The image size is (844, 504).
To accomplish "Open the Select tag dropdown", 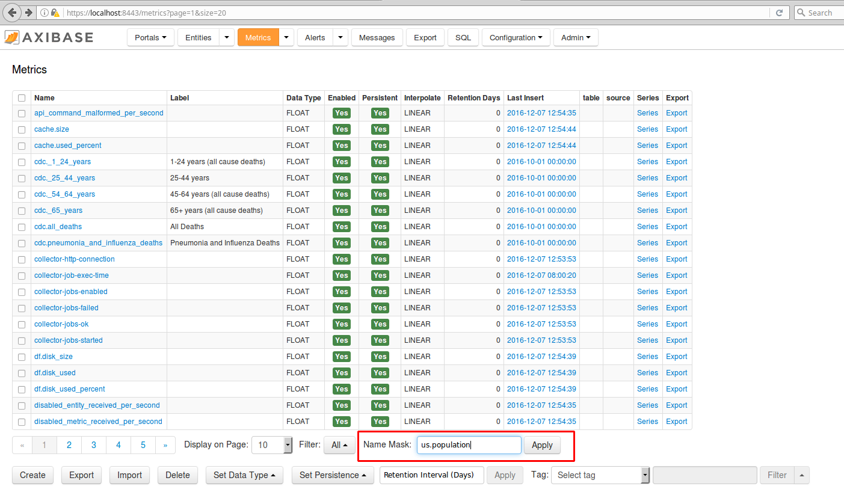I will tap(600, 475).
